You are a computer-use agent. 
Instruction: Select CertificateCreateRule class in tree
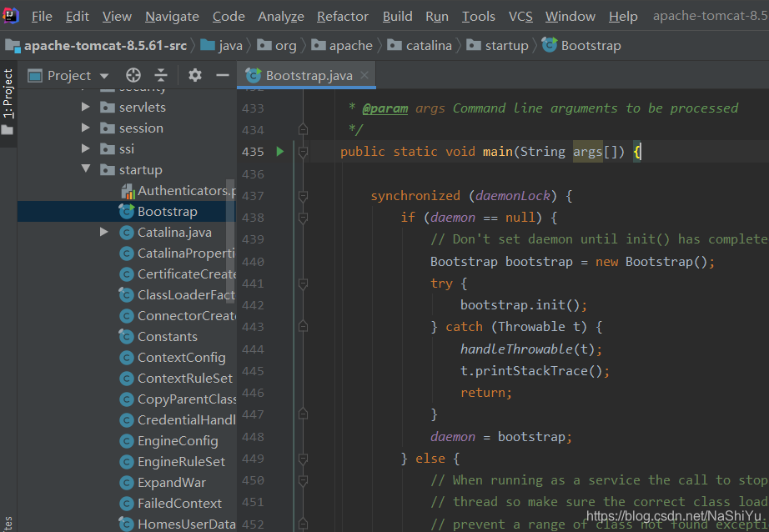tap(178, 274)
